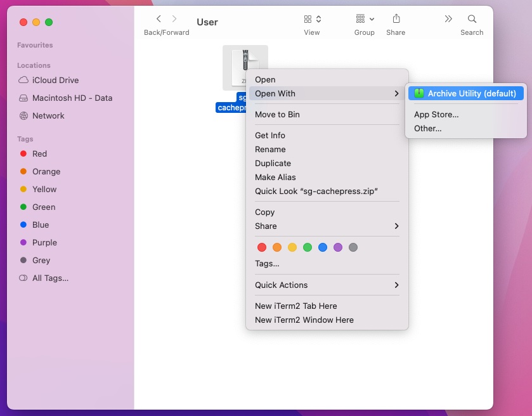Minimize the Finder window with yellow button
This screenshot has width=532, height=416.
click(x=36, y=22)
